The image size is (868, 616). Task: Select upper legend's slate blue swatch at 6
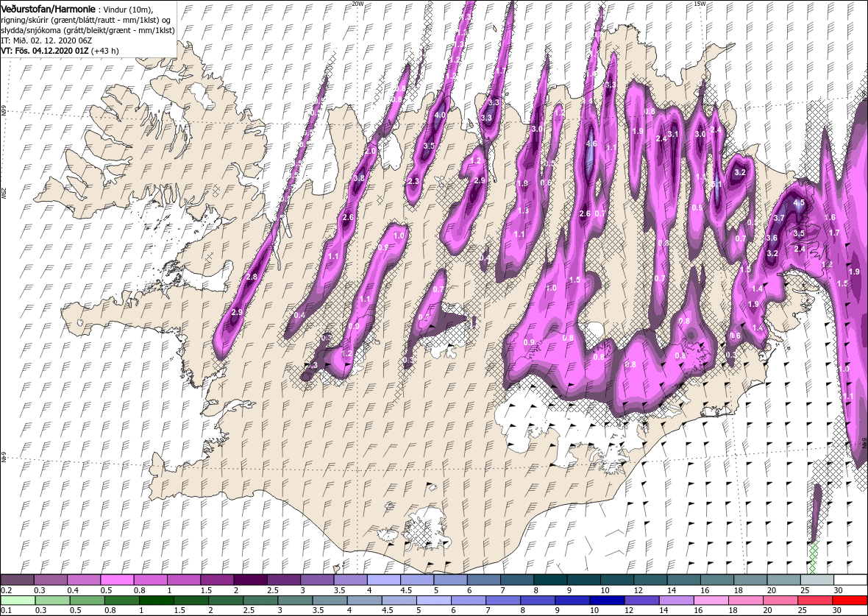pyautogui.click(x=484, y=579)
